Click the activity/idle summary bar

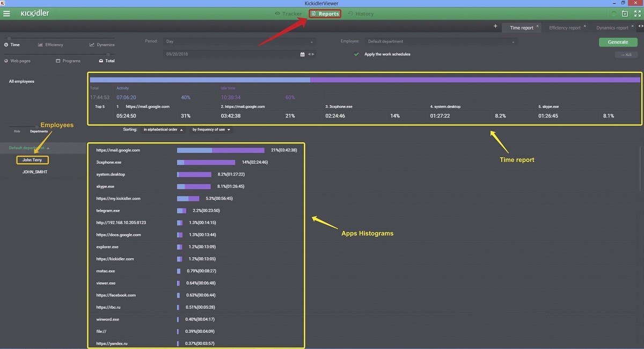[x=365, y=80]
